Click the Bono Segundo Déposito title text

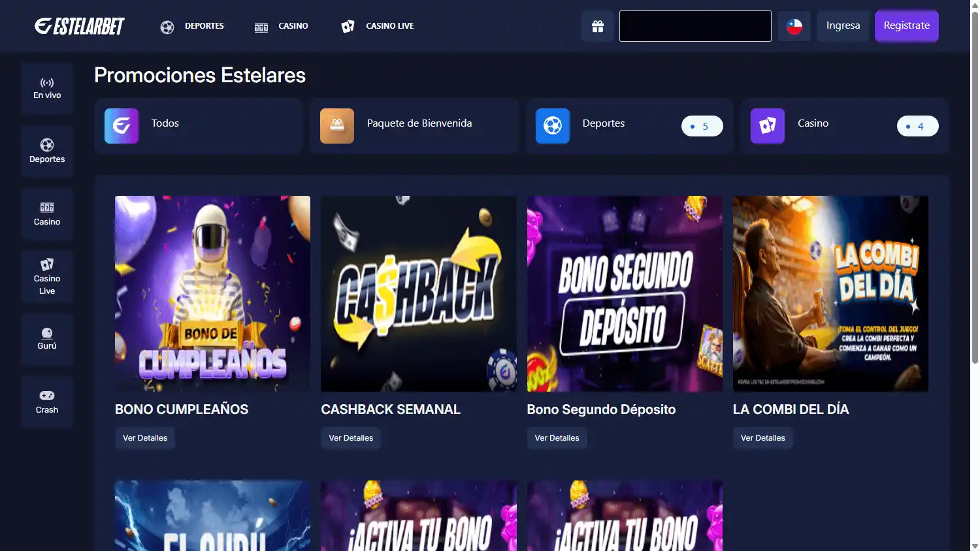click(601, 409)
